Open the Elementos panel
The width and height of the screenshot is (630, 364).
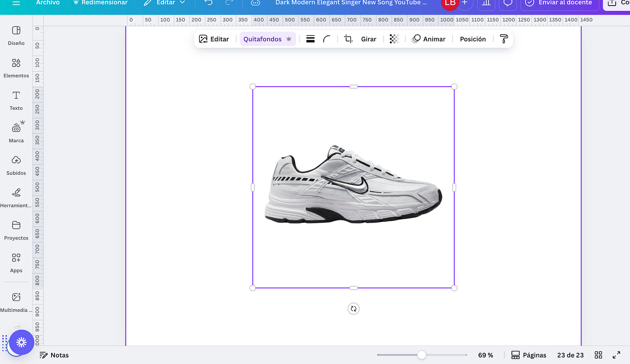click(x=16, y=68)
